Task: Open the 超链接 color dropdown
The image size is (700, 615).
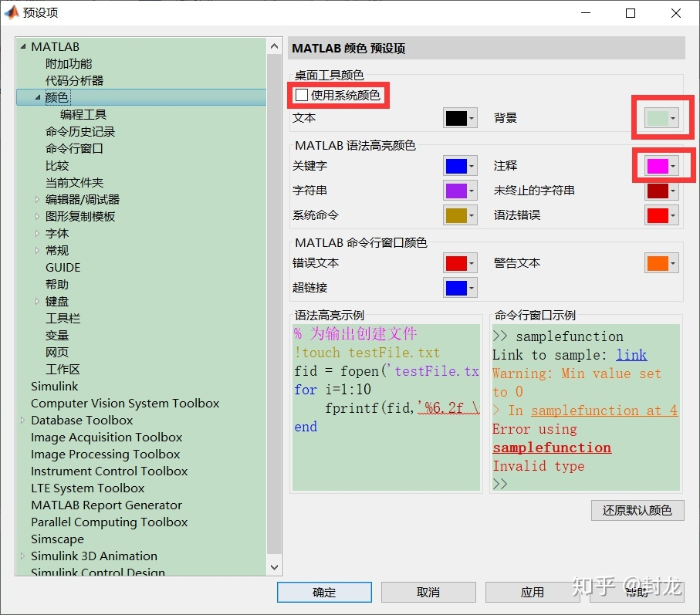Action: coord(460,288)
